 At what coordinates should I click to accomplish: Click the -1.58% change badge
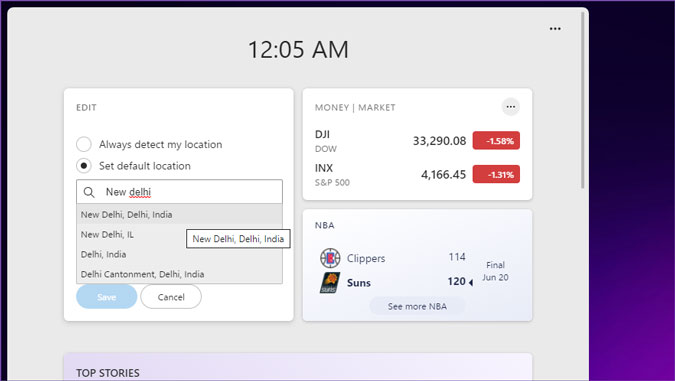496,141
